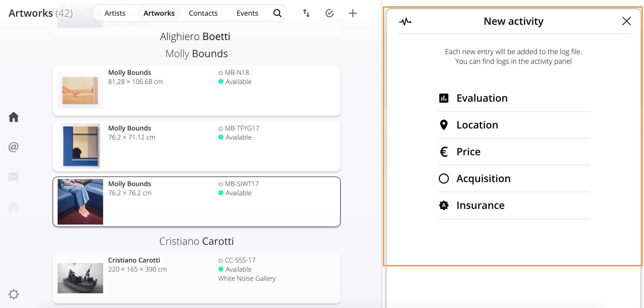Click the Alighiero Boetti artist heading
644x308 pixels.
[x=195, y=36]
